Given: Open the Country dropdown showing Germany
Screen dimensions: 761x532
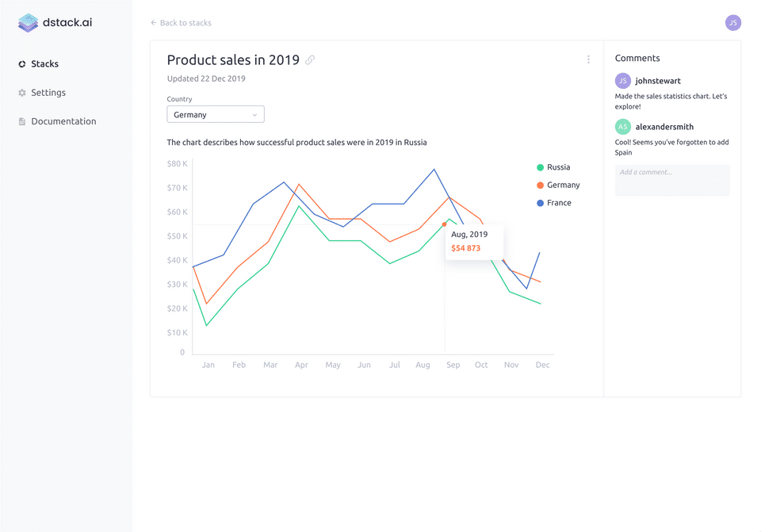Looking at the screenshot, I should (x=216, y=114).
